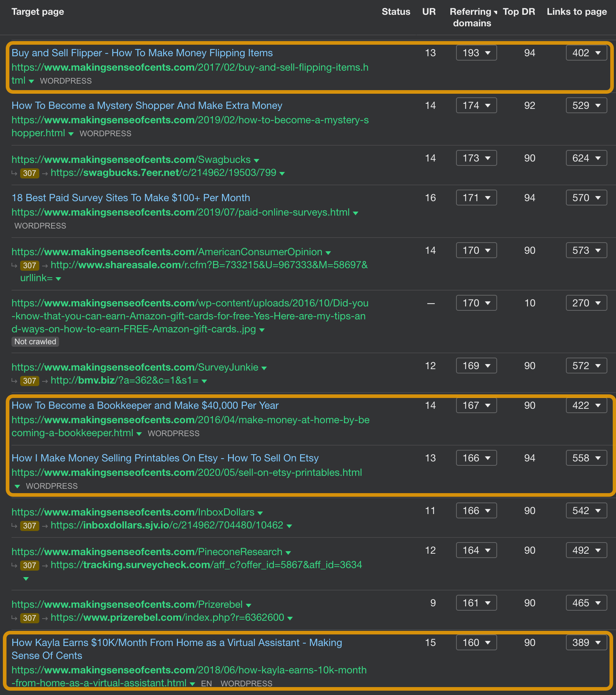Image resolution: width=616 pixels, height=695 pixels.
Task: Open the How Kayla Earns $10K/Month virtual assistant link
Action: click(177, 642)
